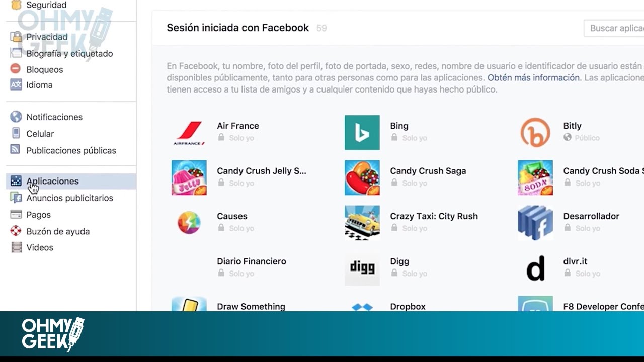Click 'Solo yo' under Diario Financiero
The height and width of the screenshot is (362, 644).
click(x=242, y=274)
